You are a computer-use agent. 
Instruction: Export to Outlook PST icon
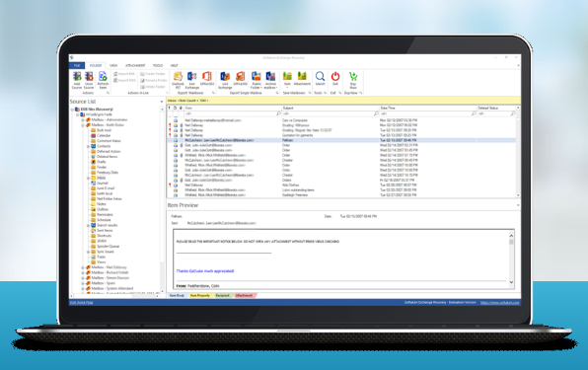[x=178, y=80]
